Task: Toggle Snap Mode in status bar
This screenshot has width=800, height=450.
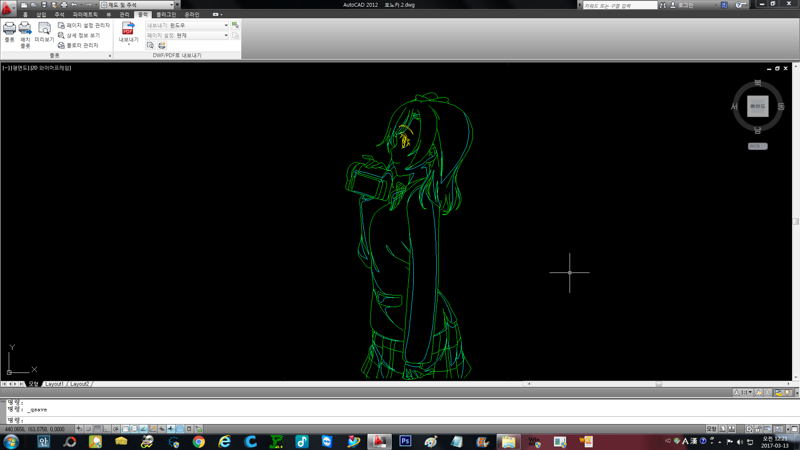Action: [x=88, y=429]
